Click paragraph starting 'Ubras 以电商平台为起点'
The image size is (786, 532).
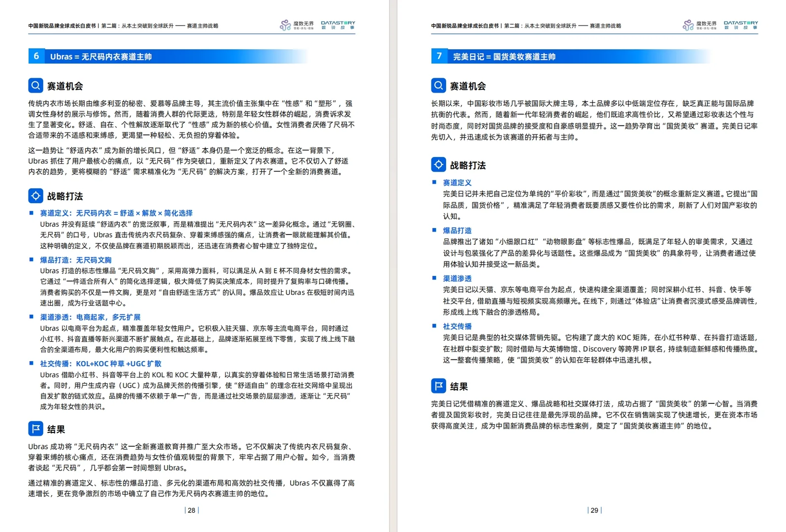pos(197,339)
